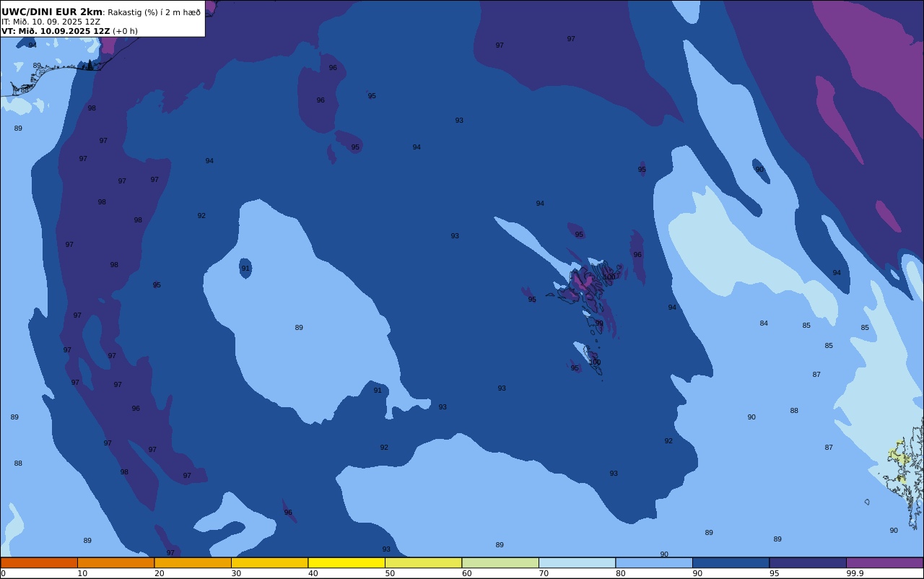Select the 'IT: Mið. 10. 09. 2025 12Z' line

click(x=51, y=22)
